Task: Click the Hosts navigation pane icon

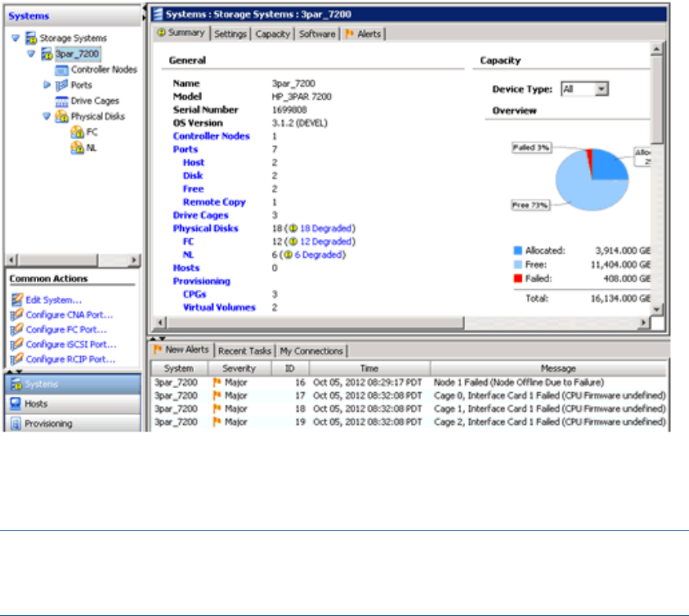Action: point(15,404)
